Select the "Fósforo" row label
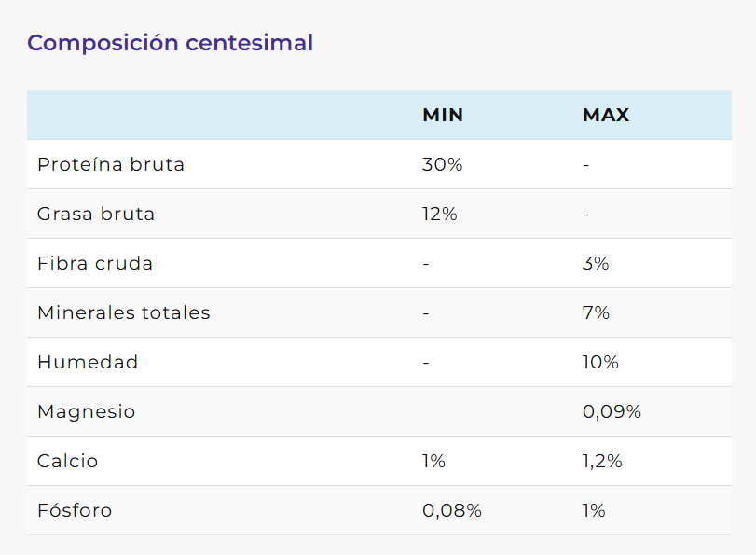The image size is (756, 555). click(x=75, y=511)
